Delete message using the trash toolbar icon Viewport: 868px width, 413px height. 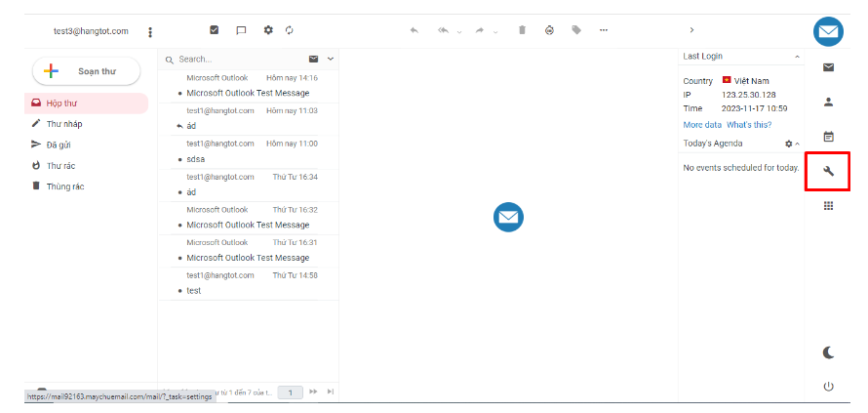click(522, 30)
